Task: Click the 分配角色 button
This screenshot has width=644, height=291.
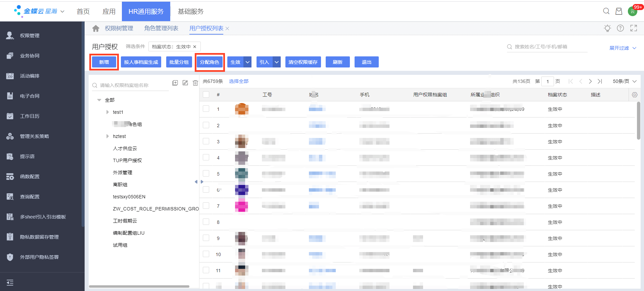Action: pos(210,62)
